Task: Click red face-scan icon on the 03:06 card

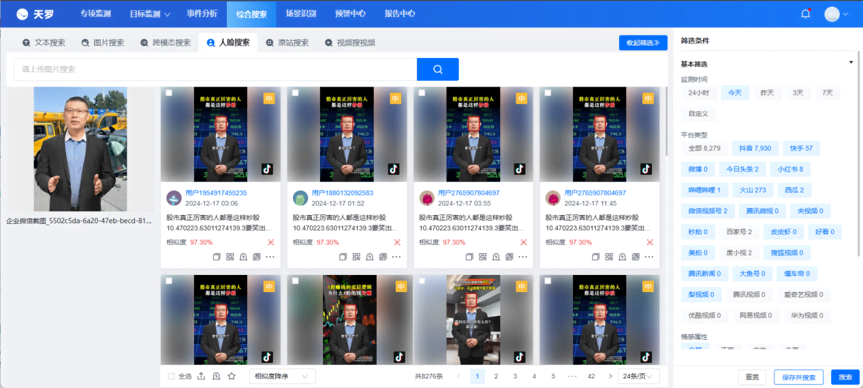Action: [x=270, y=242]
